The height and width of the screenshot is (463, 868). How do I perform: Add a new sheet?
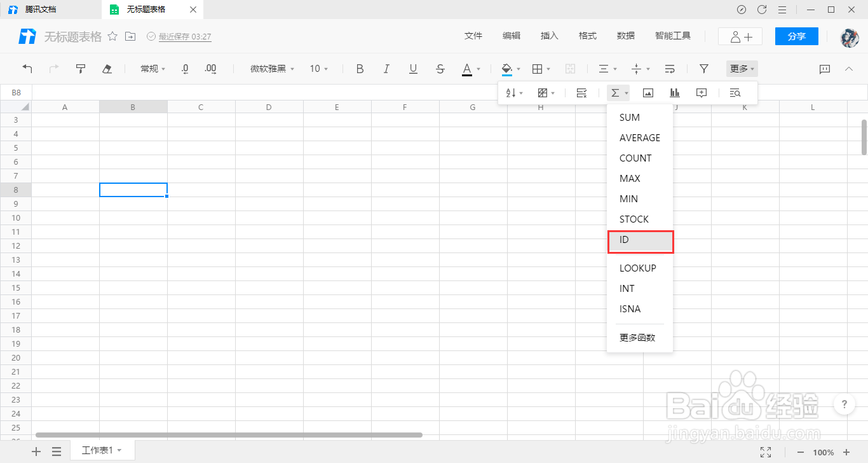coord(36,452)
